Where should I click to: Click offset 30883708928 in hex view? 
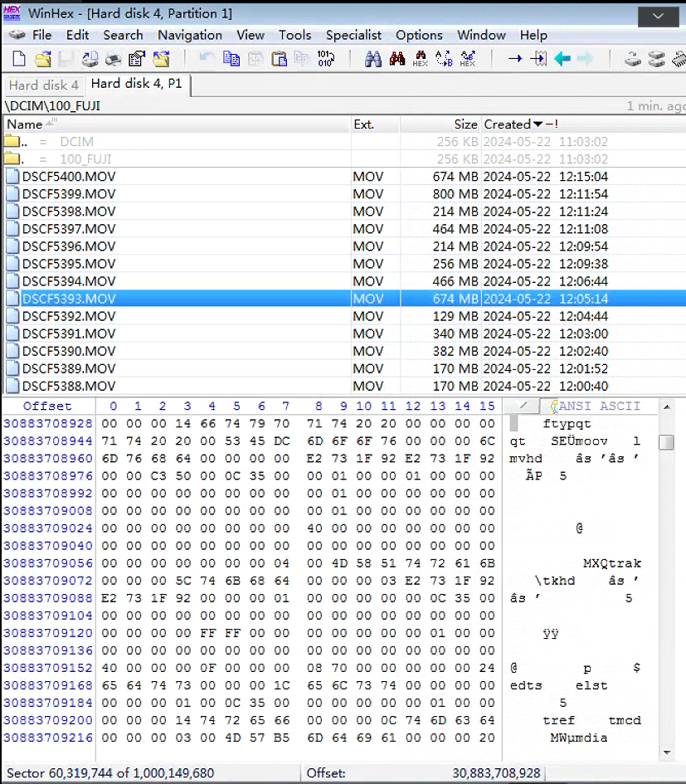click(x=48, y=423)
